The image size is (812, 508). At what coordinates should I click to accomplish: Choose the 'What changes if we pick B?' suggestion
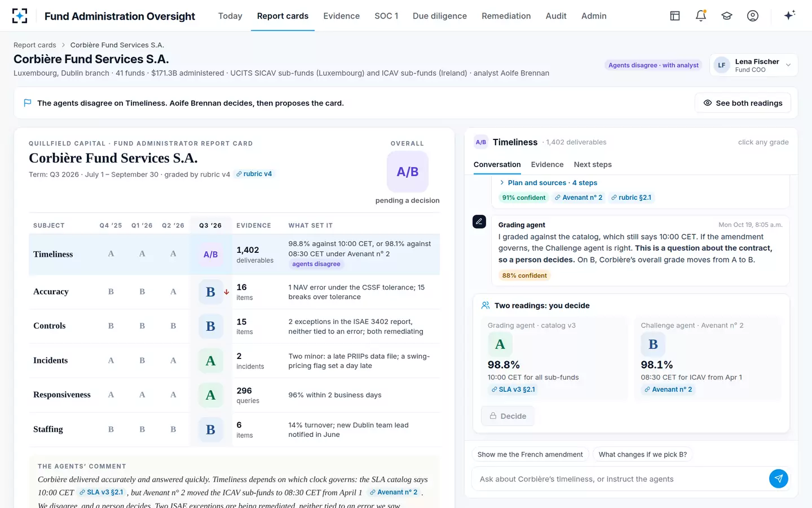(x=643, y=454)
